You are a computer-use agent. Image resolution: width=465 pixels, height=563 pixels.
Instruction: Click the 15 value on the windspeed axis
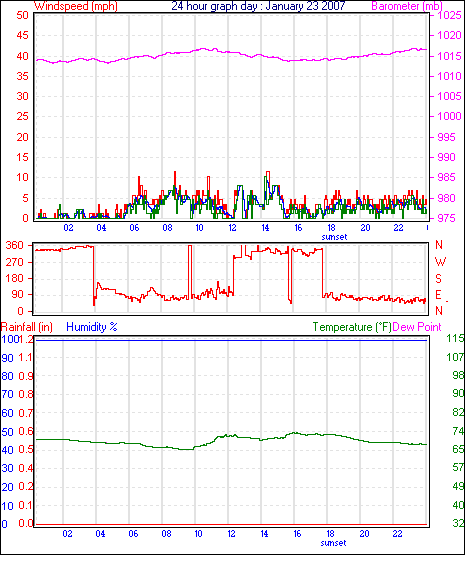point(22,157)
